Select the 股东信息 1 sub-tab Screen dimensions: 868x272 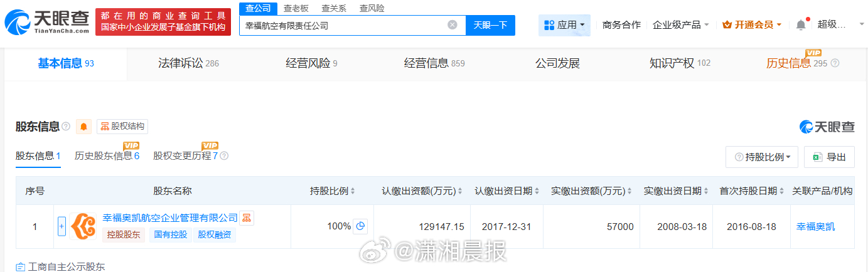[38, 156]
